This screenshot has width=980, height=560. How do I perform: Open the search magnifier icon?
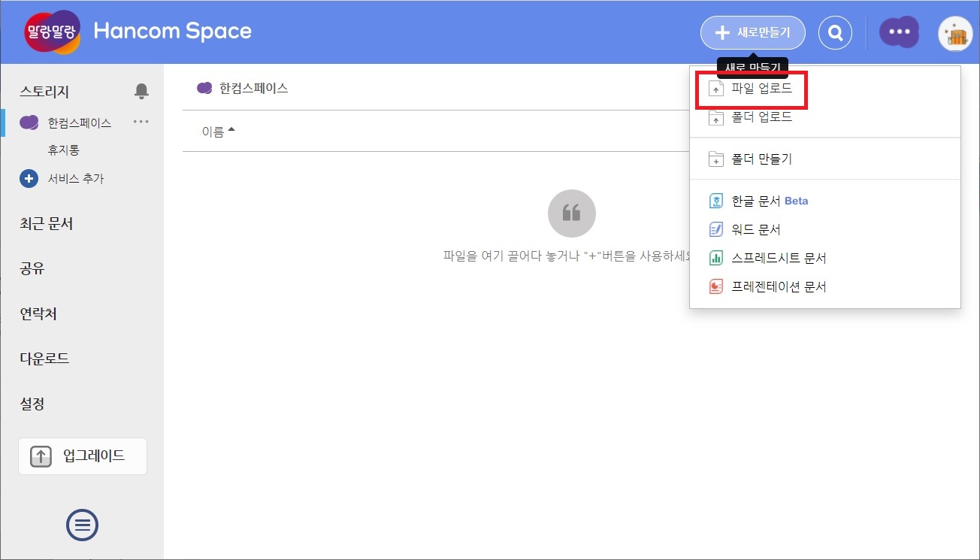point(835,32)
